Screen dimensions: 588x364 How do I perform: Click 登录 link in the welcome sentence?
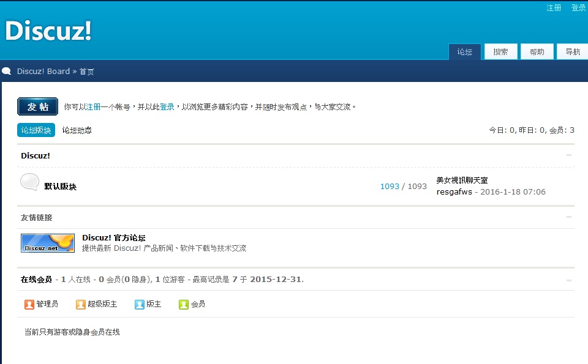pos(167,107)
